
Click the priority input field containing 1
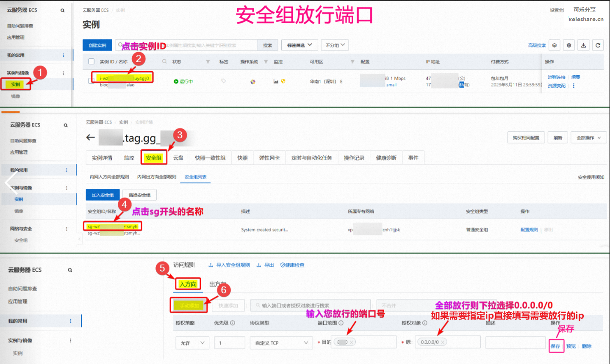230,343
